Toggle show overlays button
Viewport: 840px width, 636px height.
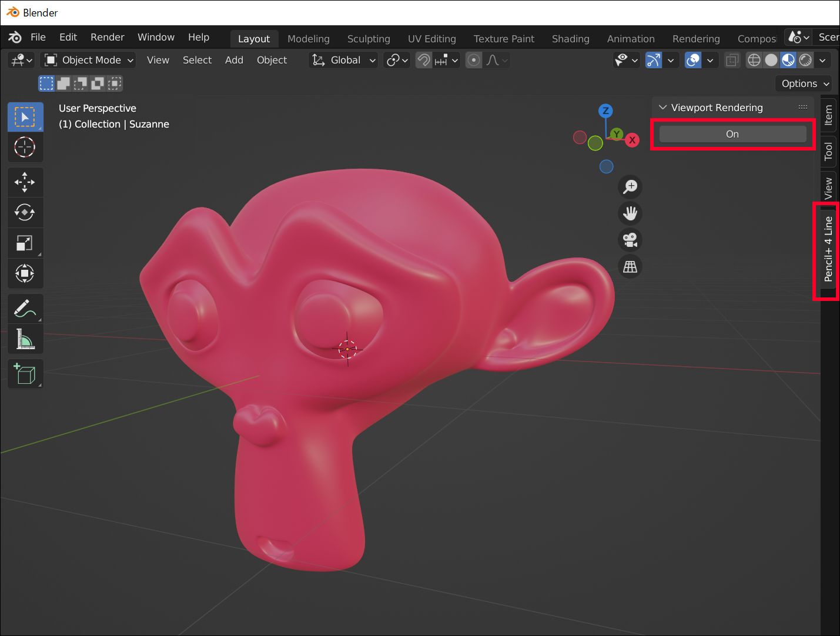click(x=694, y=60)
